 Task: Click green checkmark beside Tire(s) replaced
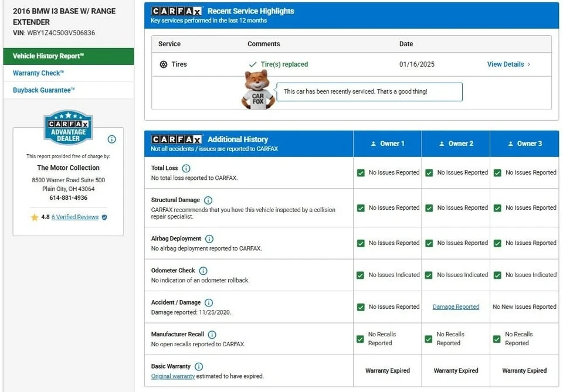(253, 64)
